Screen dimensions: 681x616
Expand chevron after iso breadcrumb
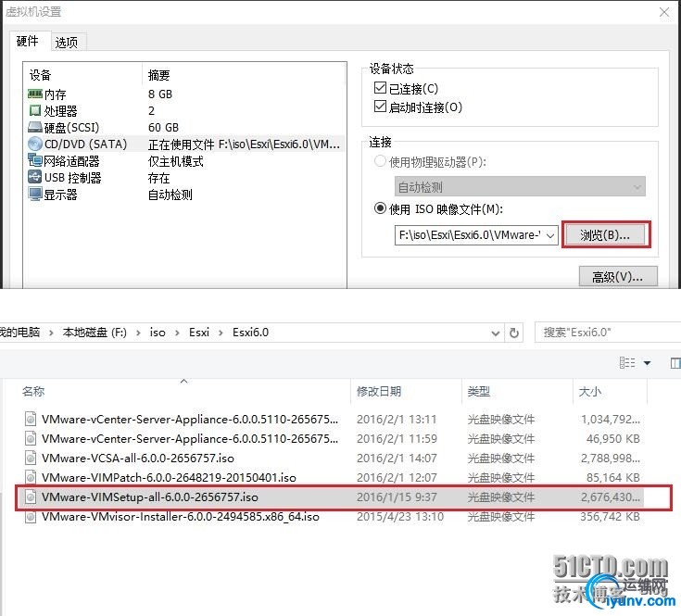(x=177, y=333)
